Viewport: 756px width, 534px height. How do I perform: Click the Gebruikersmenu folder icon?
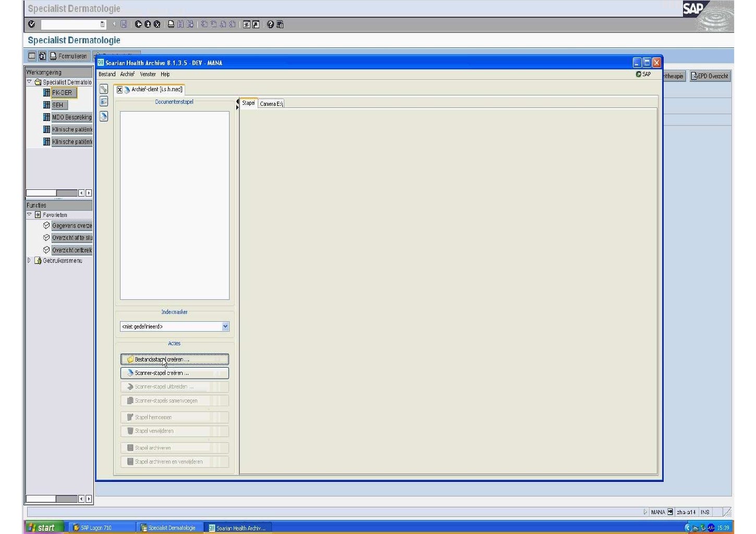tap(38, 260)
